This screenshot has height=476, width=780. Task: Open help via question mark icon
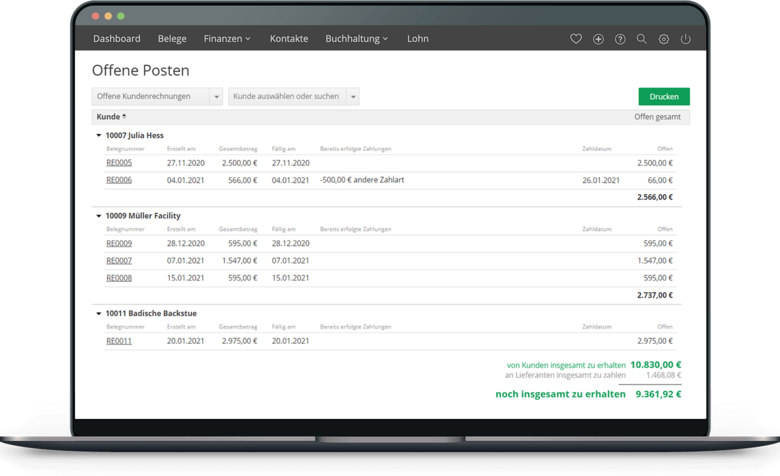620,39
